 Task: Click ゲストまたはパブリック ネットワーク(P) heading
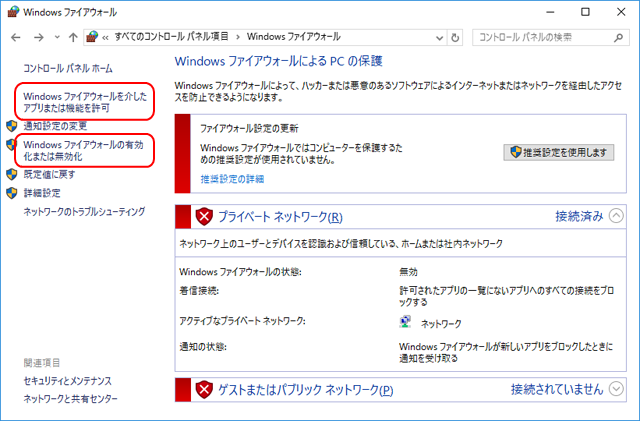click(x=306, y=390)
